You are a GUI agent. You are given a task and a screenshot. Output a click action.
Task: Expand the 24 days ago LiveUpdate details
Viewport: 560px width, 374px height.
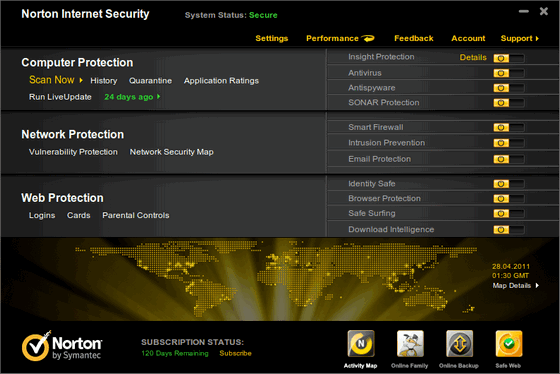click(132, 97)
